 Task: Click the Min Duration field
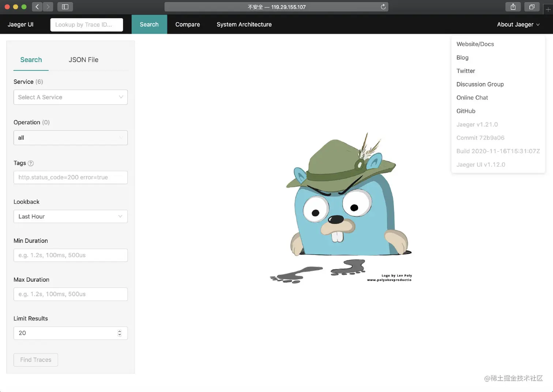tap(71, 255)
